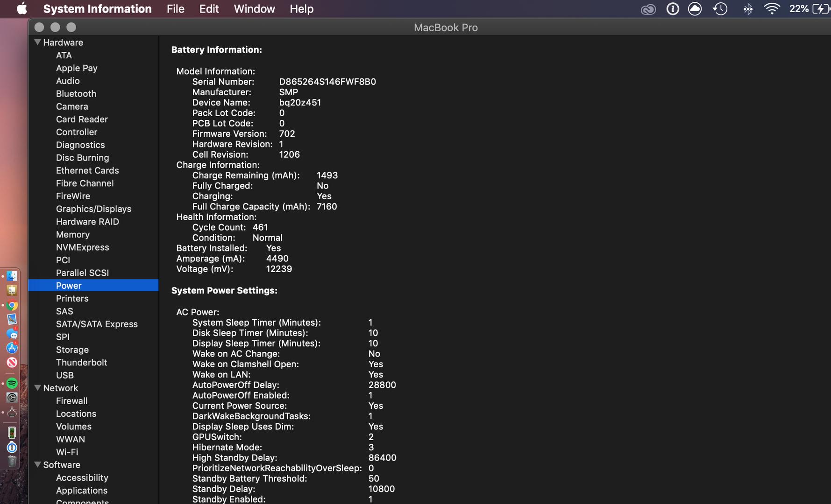Select ATA in the sidebar
Image resolution: width=831 pixels, height=504 pixels.
64,55
